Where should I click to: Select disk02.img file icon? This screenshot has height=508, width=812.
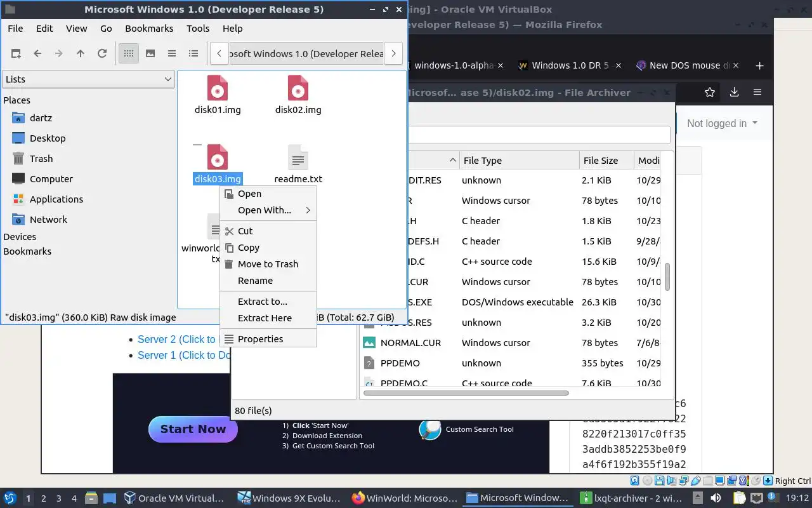tap(298, 88)
